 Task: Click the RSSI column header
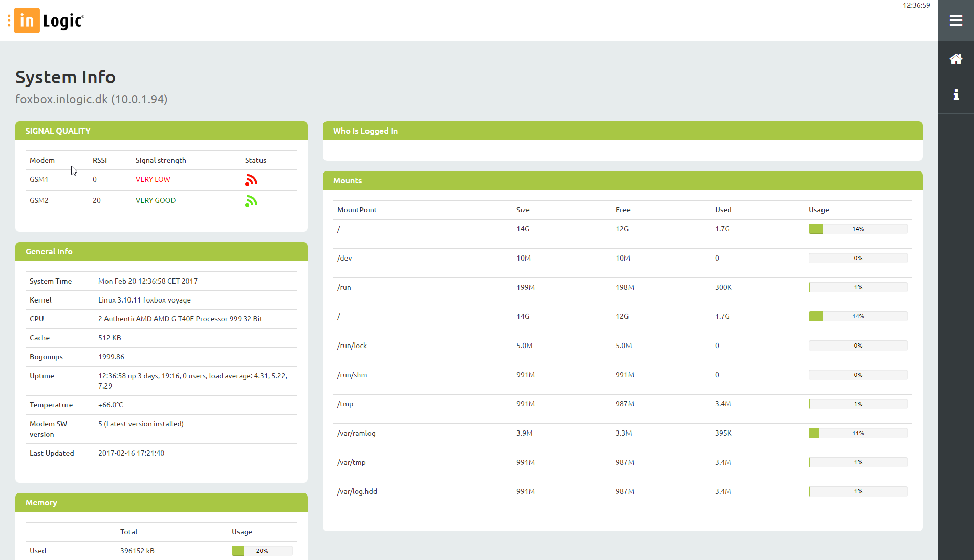(x=100, y=160)
